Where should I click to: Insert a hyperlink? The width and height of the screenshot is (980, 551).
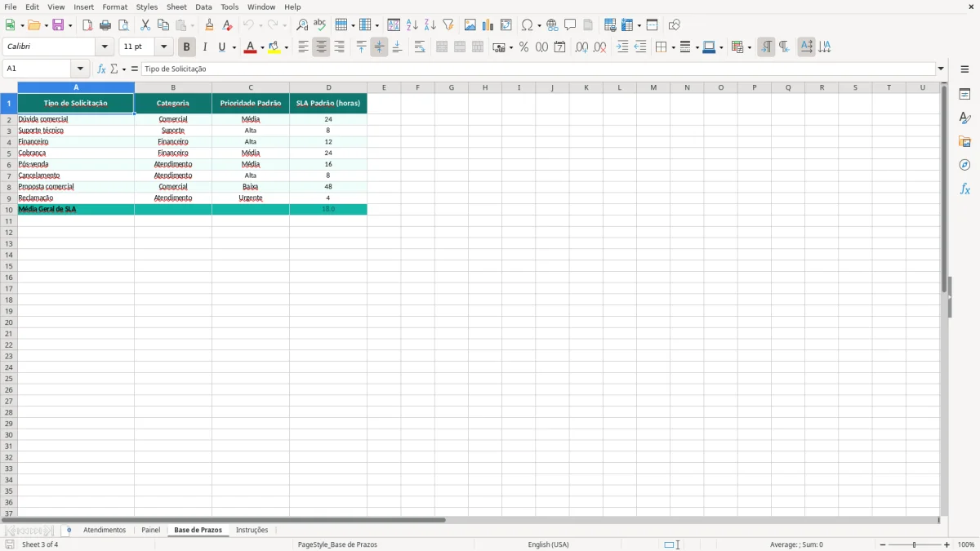click(552, 25)
